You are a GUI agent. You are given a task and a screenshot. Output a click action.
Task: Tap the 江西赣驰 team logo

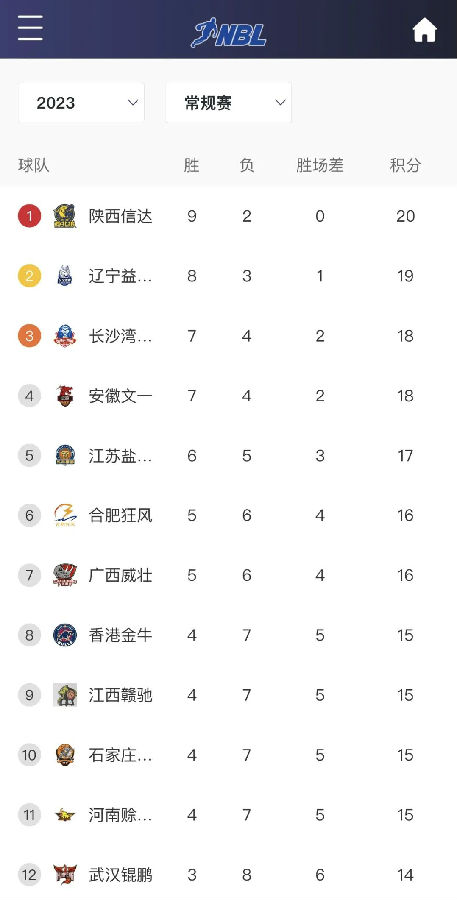pyautogui.click(x=65, y=695)
